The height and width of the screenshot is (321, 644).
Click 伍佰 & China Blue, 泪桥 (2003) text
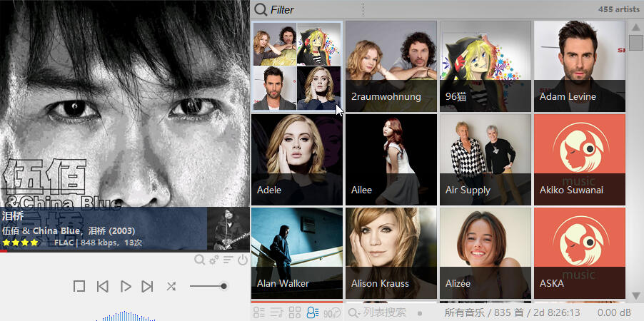click(69, 230)
